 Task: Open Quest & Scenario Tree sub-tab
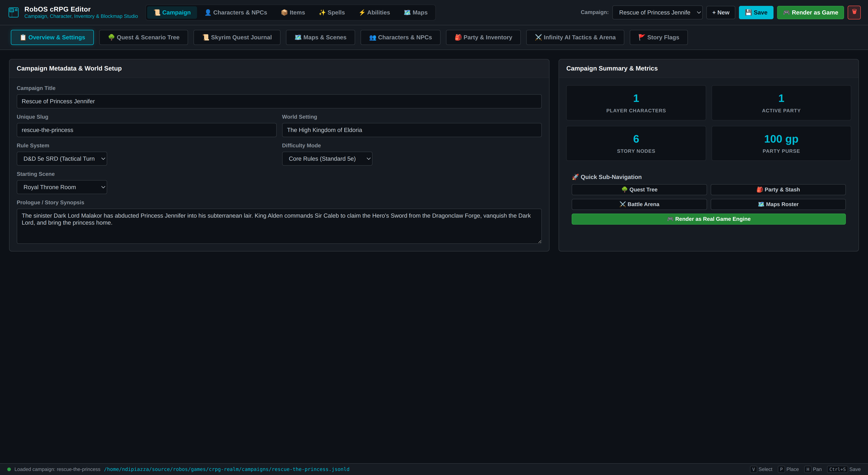tap(144, 37)
